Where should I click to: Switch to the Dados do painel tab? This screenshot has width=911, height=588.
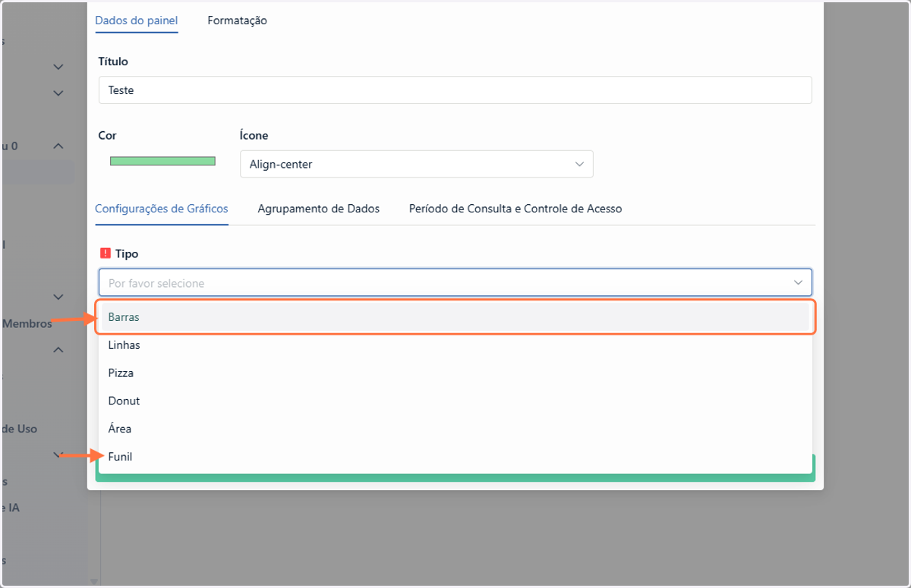(x=137, y=20)
